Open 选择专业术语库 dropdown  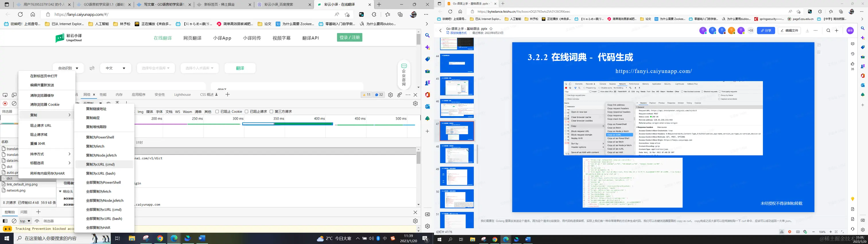pyautogui.click(x=155, y=68)
